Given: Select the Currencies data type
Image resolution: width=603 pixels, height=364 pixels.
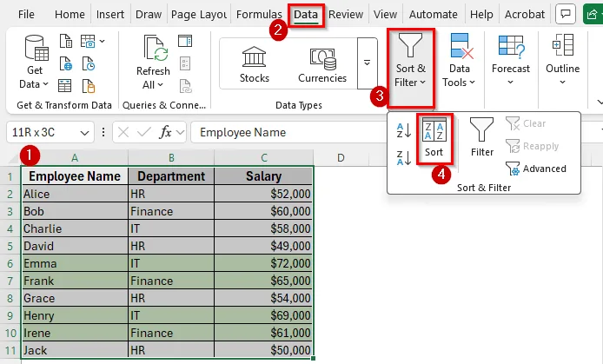Looking at the screenshot, I should [x=322, y=64].
